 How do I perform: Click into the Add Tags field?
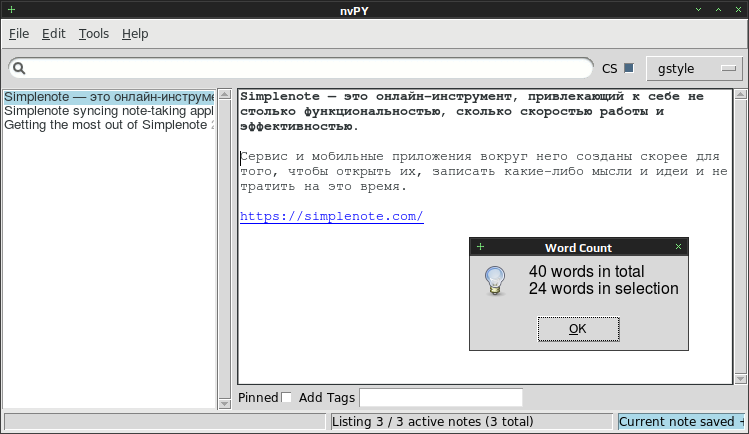coord(441,397)
